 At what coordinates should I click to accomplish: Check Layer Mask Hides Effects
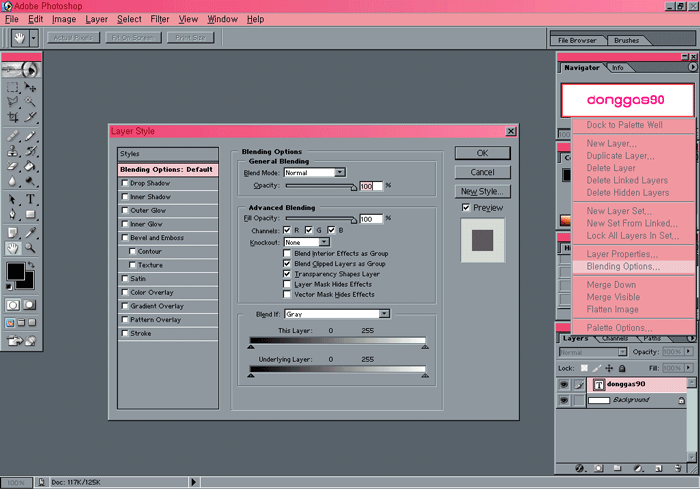(287, 284)
